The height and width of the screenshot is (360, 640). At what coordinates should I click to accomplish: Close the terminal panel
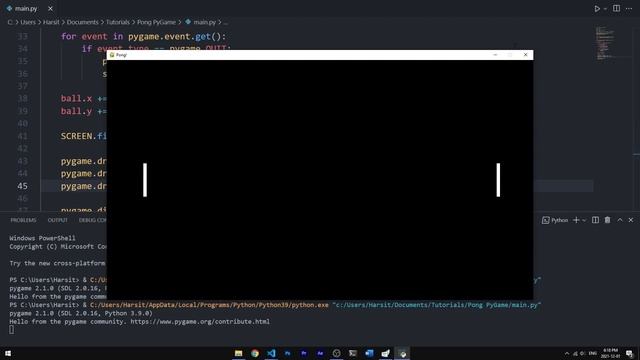pos(631,220)
